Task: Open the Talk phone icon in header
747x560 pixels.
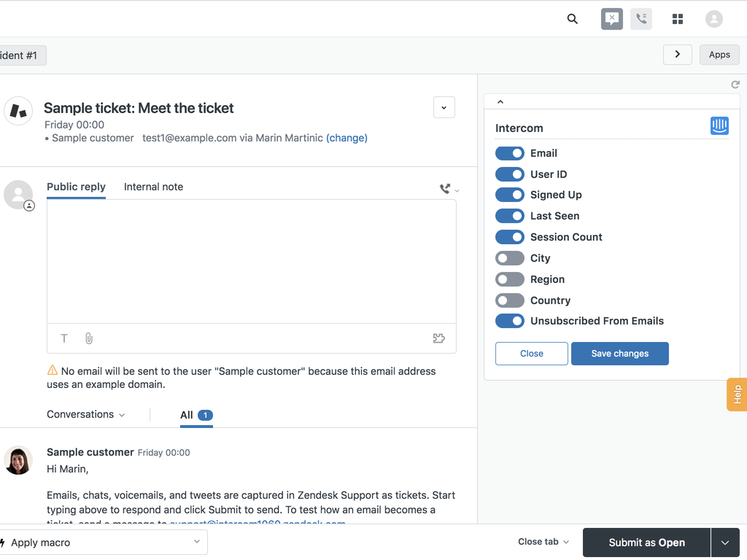Action: (x=641, y=19)
